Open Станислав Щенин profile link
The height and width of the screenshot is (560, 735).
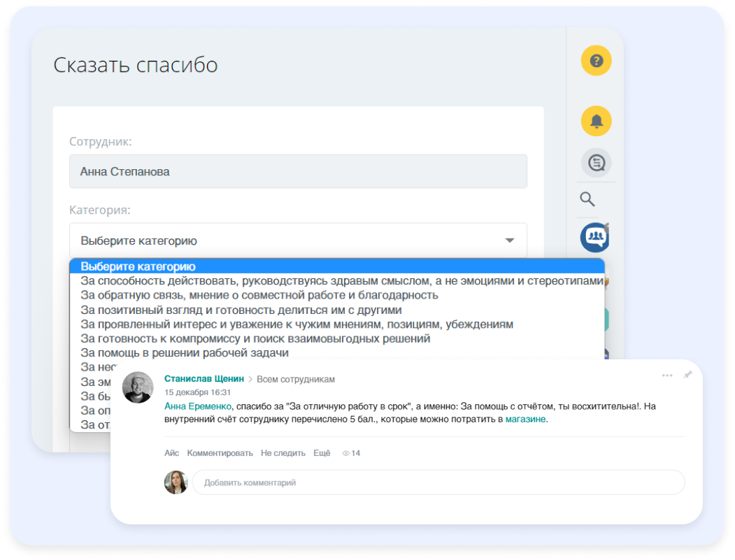(x=204, y=379)
